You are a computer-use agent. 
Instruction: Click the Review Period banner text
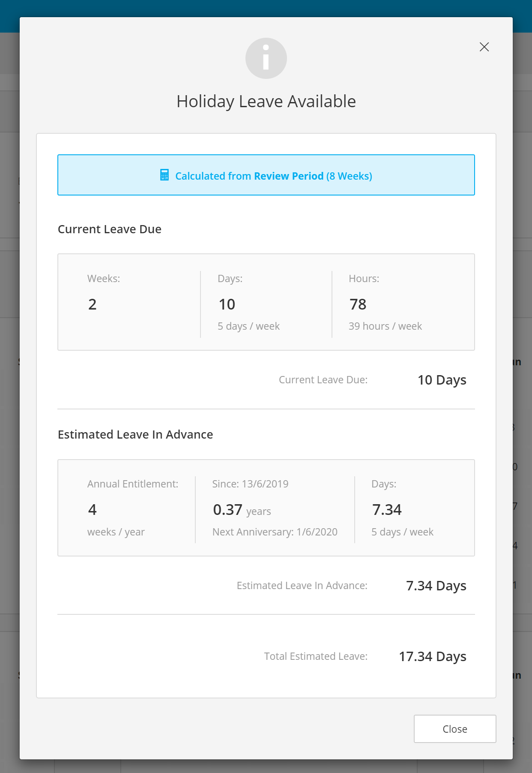[273, 176]
